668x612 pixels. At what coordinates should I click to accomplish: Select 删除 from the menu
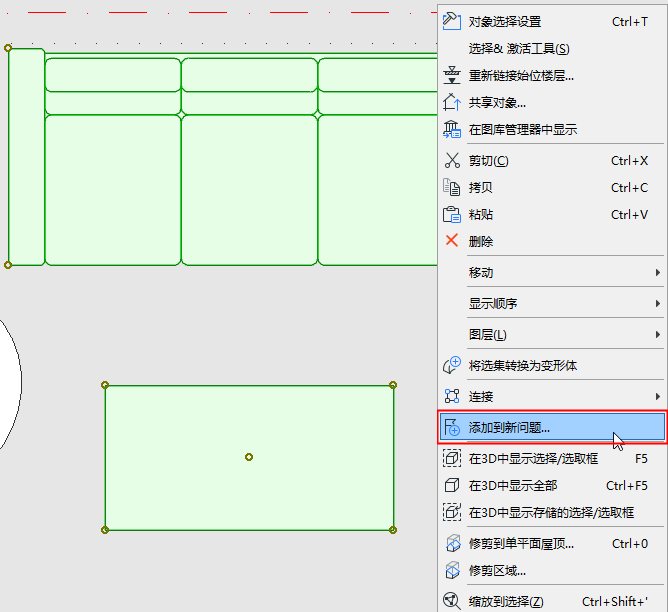coord(552,241)
